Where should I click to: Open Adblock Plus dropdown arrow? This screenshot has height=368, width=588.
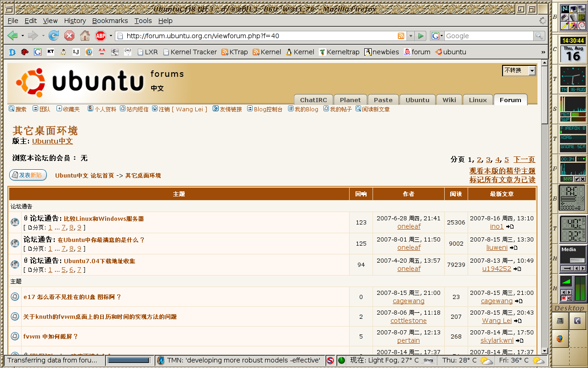click(111, 35)
